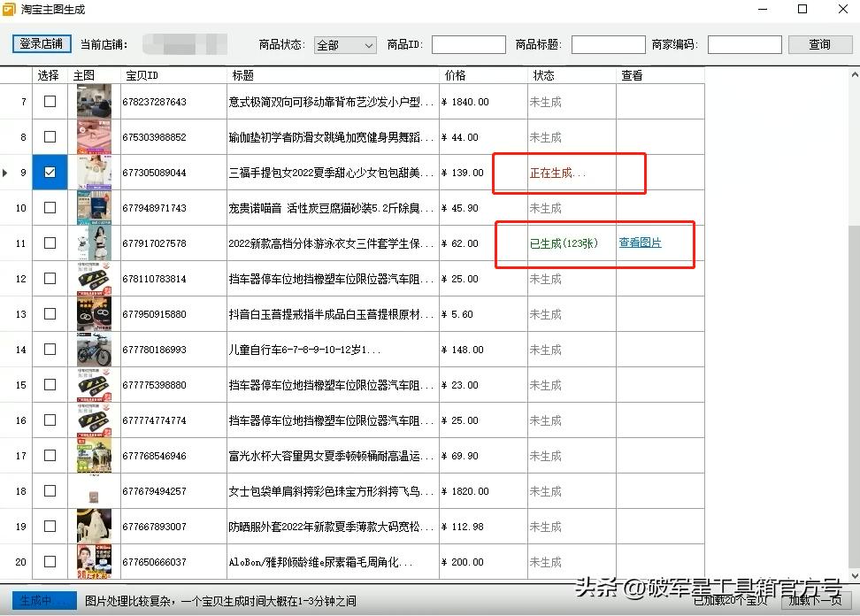Click the water cup product thumbnail in row 17
This screenshot has height=616, width=860.
point(93,455)
